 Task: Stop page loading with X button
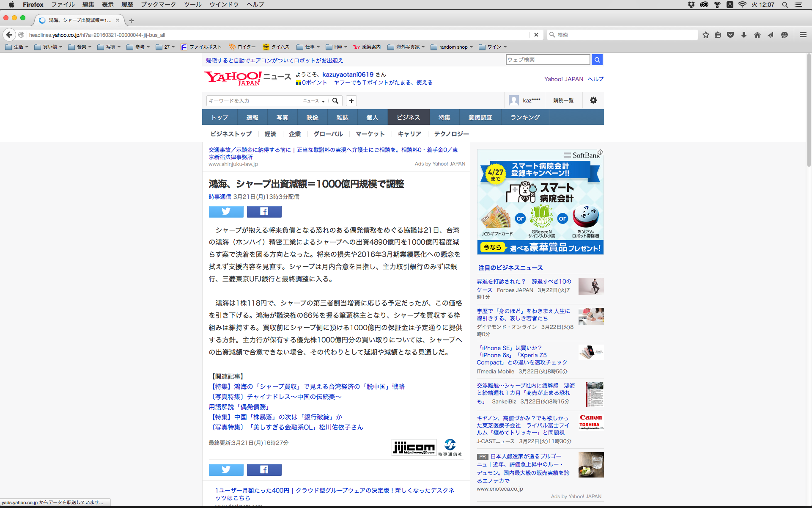click(x=536, y=35)
